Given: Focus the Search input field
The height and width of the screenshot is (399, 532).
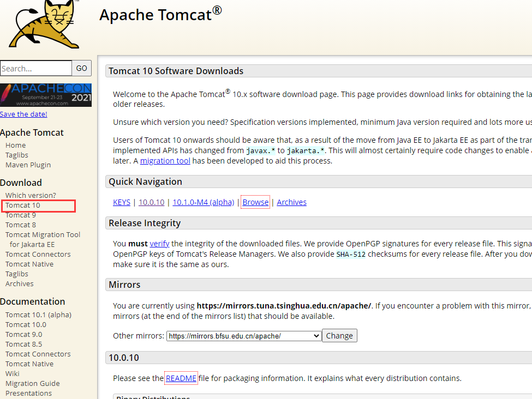Looking at the screenshot, I should (x=36, y=68).
